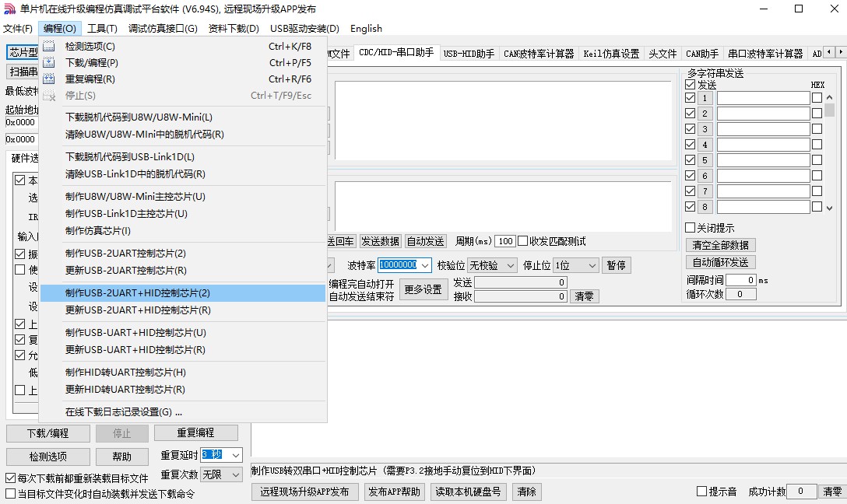Open the 重复延时 dropdown
Viewport: 847px width, 504px height.
tap(236, 456)
